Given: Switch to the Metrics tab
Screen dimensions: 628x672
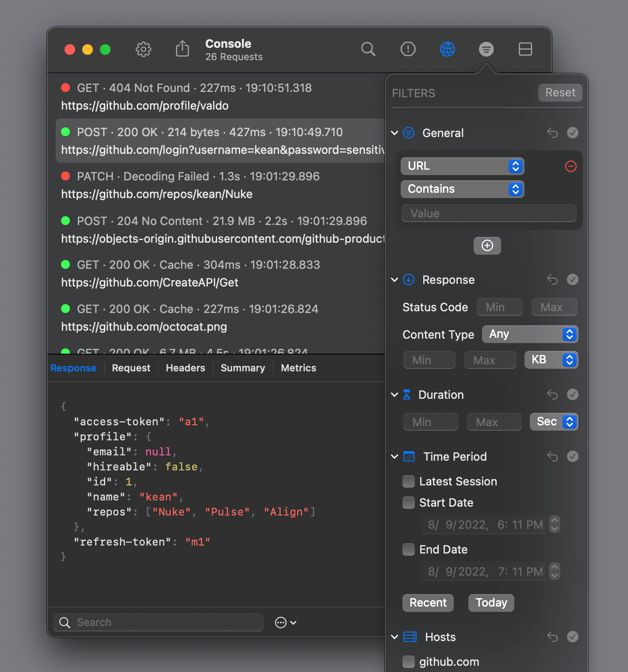Looking at the screenshot, I should click(x=299, y=368).
